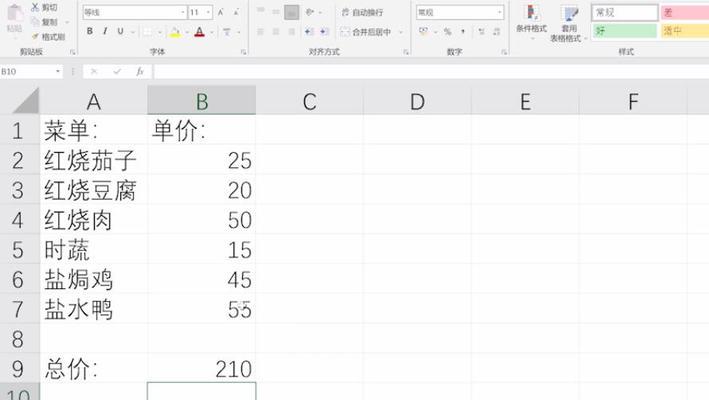Open the Merge and Center dropdown arrow
The width and height of the screenshot is (709, 400).
(x=400, y=32)
